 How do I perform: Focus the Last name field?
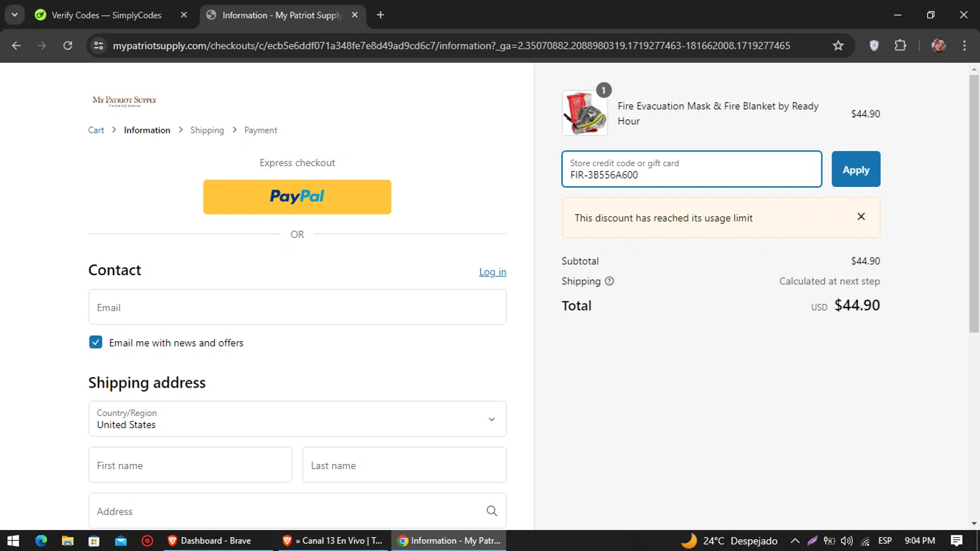click(x=404, y=465)
